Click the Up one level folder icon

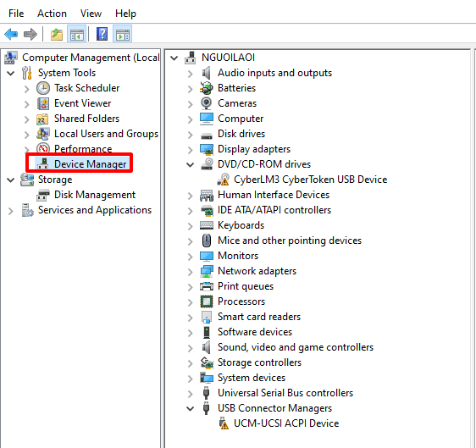[x=57, y=34]
